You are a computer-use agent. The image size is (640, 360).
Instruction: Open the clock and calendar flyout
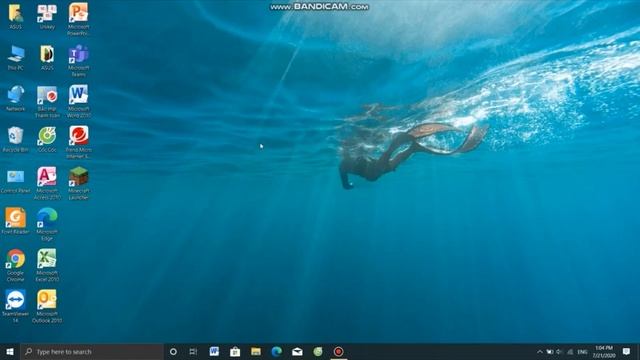pos(604,352)
